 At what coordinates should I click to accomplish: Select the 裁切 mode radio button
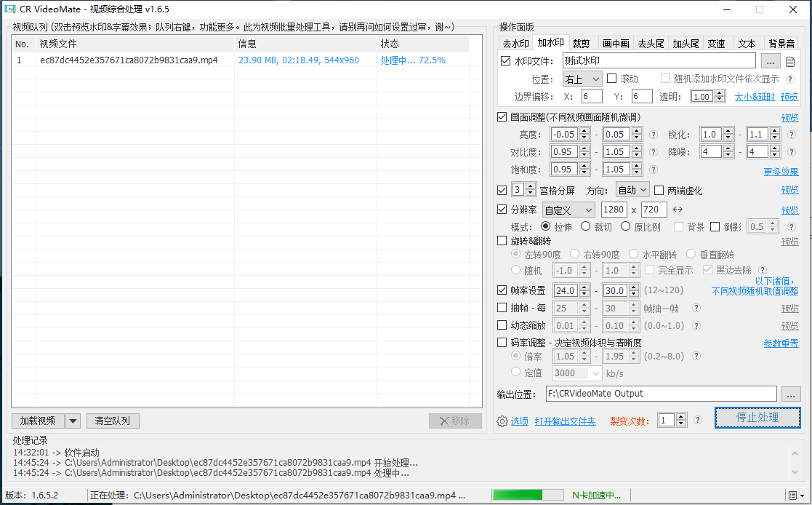(585, 226)
